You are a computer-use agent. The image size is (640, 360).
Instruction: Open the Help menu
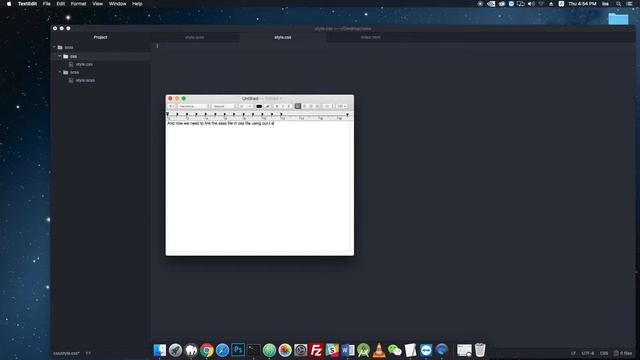click(137, 4)
